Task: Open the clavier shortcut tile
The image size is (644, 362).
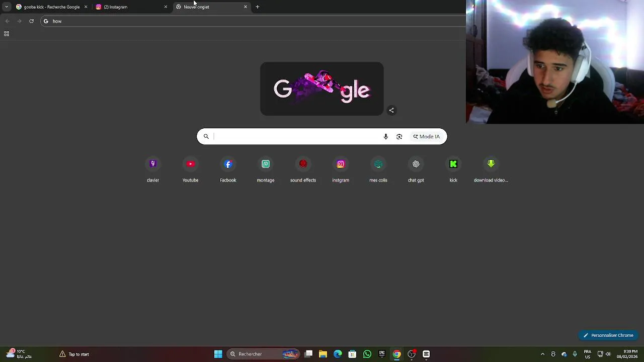Action: [x=153, y=169]
